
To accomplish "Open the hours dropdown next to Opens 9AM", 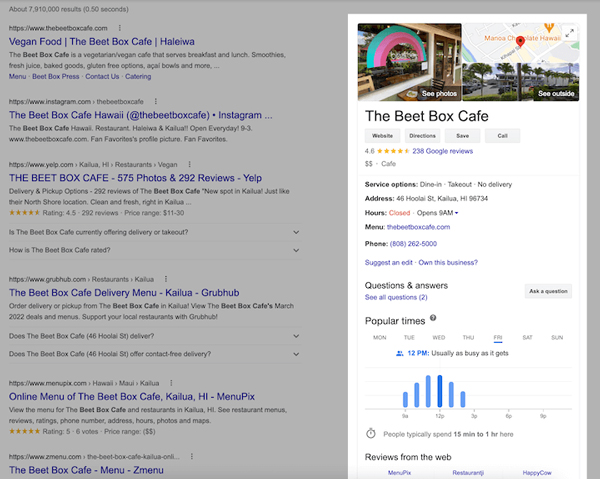I will (x=457, y=213).
